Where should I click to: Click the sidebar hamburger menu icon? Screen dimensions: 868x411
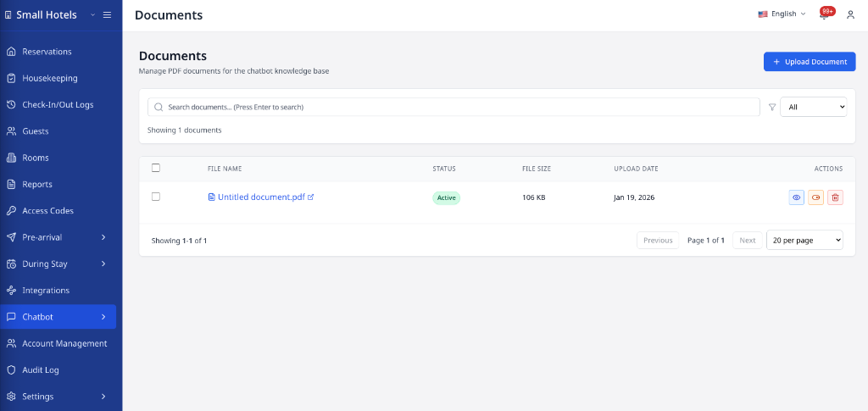[x=107, y=14]
